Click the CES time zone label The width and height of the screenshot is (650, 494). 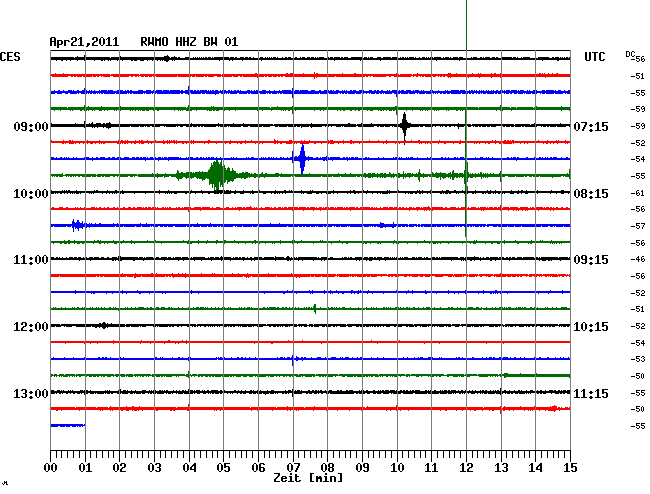pyautogui.click(x=10, y=57)
